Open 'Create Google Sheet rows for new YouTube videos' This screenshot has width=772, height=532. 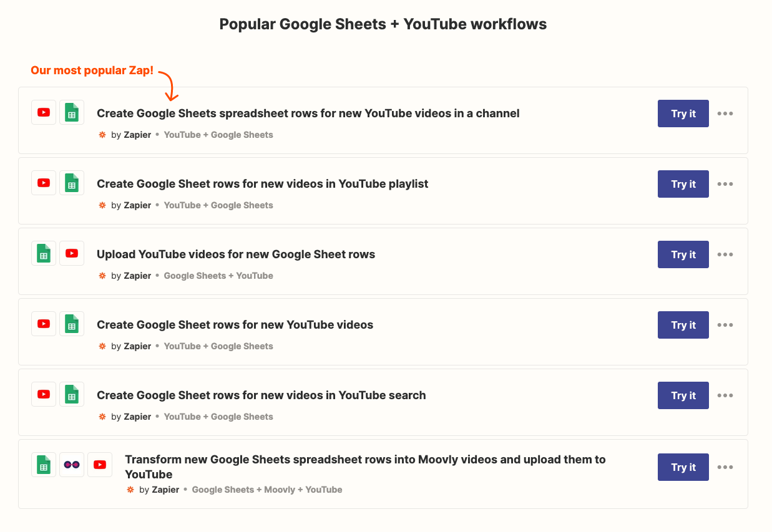coord(235,325)
